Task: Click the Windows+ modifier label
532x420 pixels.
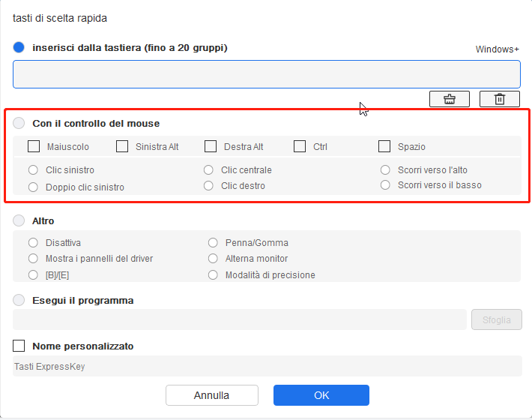Action: pyautogui.click(x=497, y=49)
